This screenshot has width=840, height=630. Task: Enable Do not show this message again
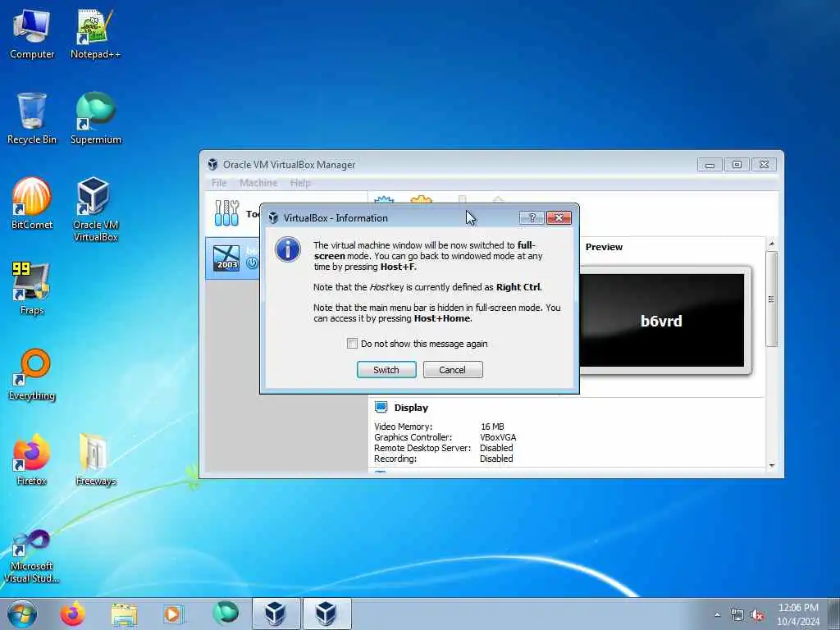pos(352,344)
